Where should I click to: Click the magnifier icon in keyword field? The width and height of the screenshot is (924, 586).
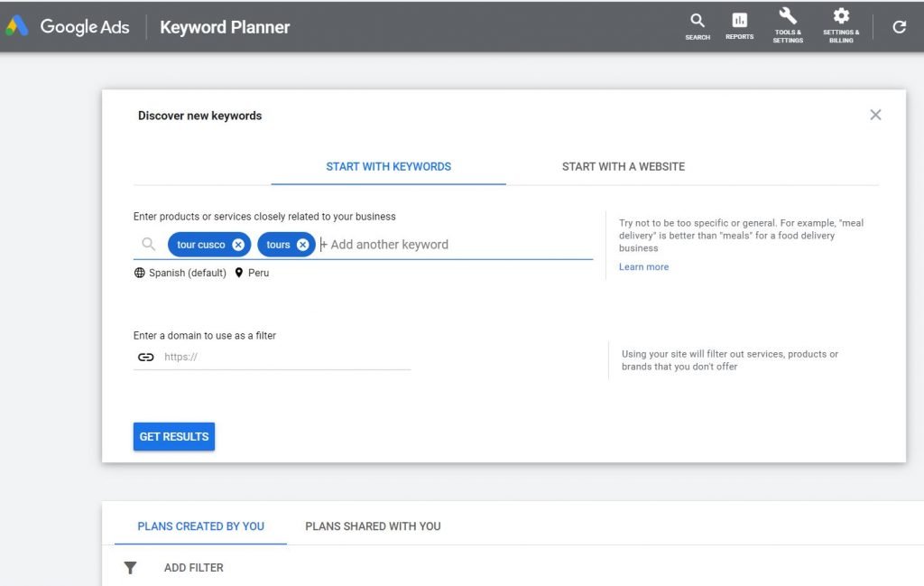tap(149, 244)
